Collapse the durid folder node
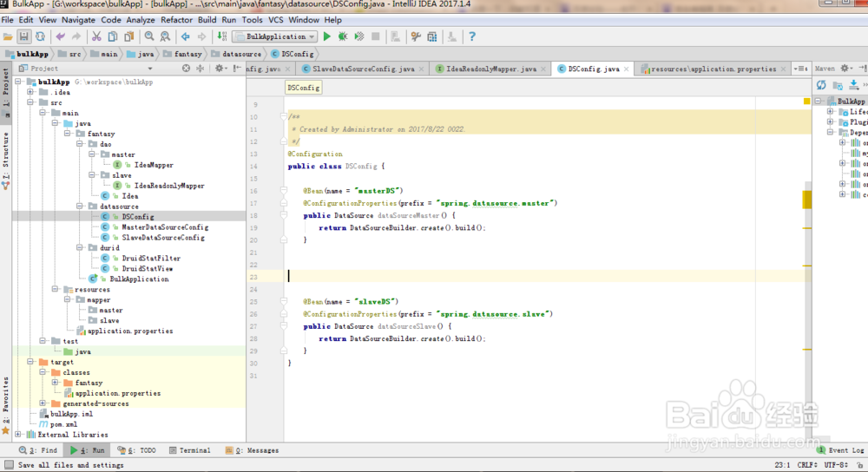Screen dimensions: 868x472 pyautogui.click(x=80, y=247)
